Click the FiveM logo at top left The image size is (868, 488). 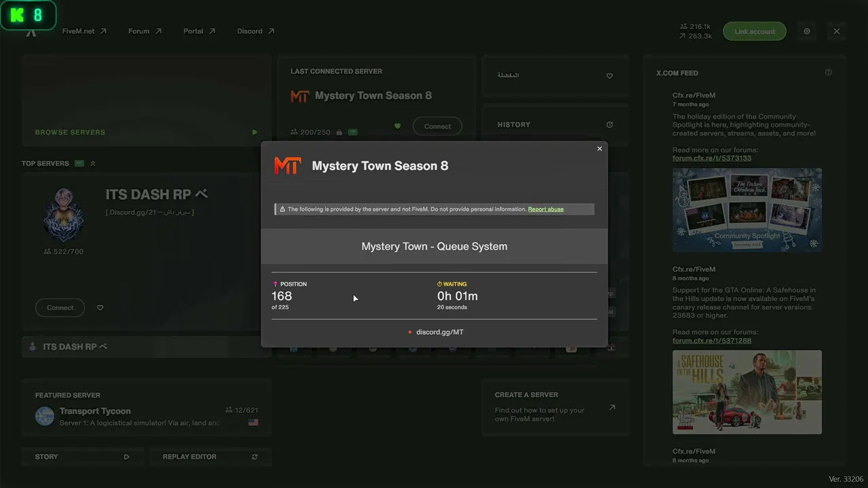tap(31, 31)
